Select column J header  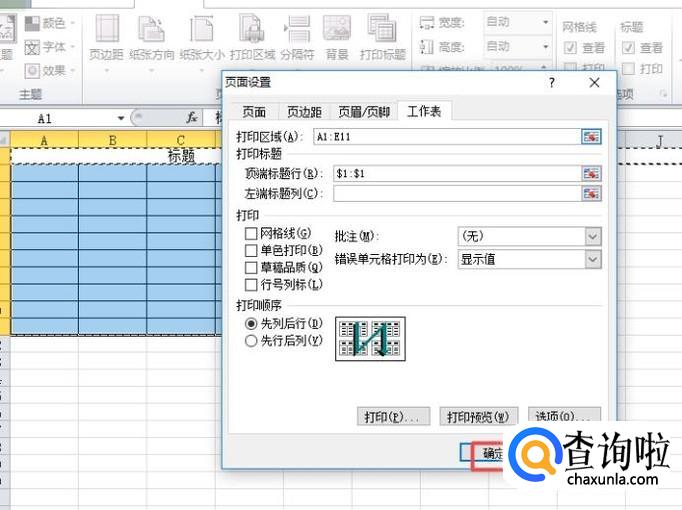point(660,140)
